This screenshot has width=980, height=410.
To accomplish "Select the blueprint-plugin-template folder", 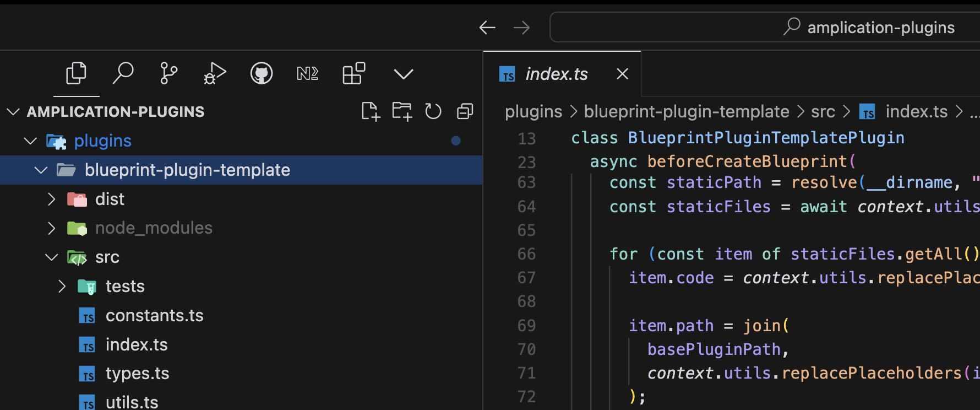I will 241,170.
